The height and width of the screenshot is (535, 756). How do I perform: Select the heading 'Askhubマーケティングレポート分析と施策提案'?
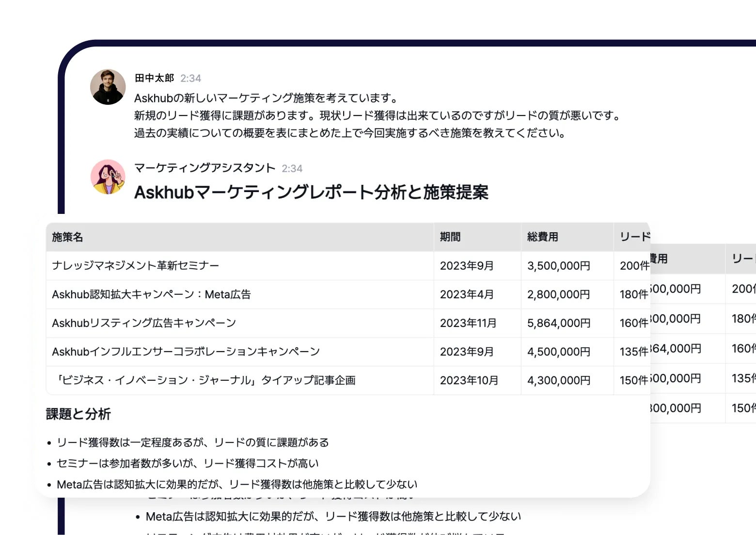point(311,192)
